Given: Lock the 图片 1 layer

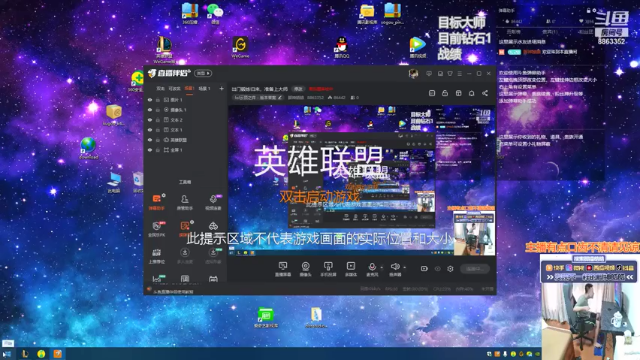Looking at the screenshot, I should (x=158, y=100).
